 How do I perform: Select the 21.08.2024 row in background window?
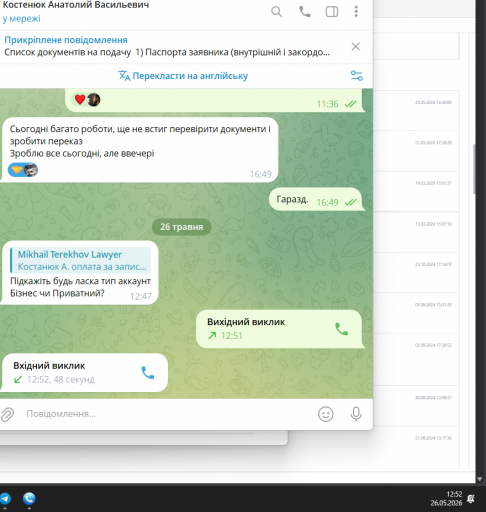[x=416, y=447]
